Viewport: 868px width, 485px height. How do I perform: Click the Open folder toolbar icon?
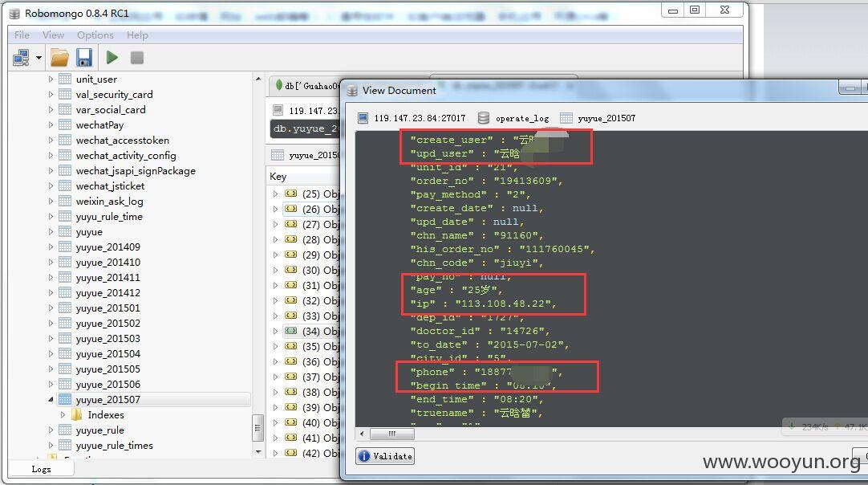coord(59,58)
